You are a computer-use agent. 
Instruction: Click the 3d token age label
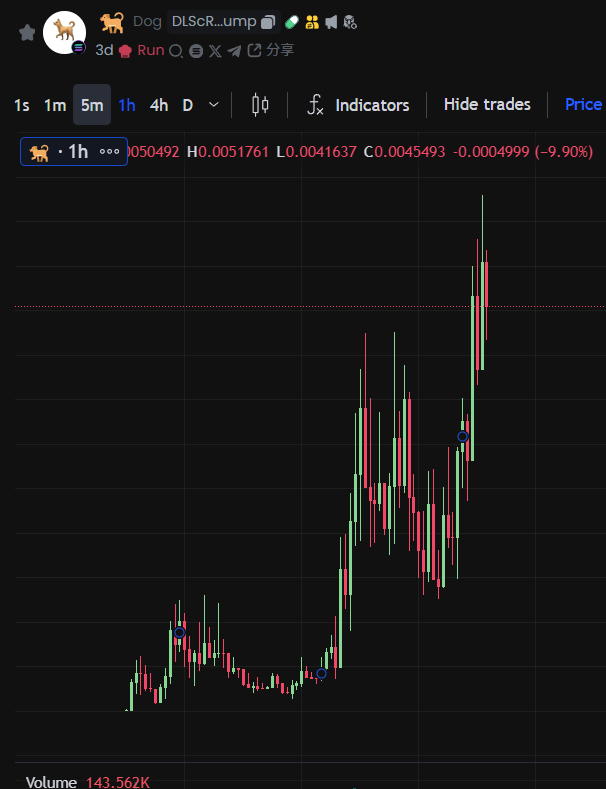point(104,50)
